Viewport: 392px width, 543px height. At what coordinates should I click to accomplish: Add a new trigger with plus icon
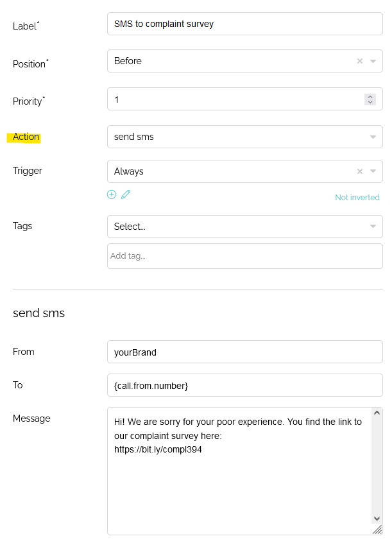coord(112,194)
